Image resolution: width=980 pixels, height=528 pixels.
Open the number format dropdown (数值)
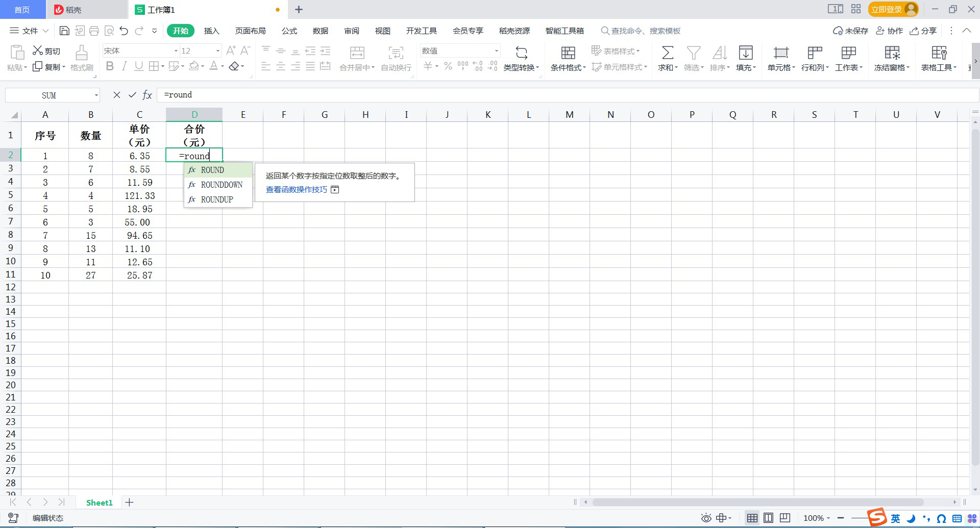(x=496, y=51)
